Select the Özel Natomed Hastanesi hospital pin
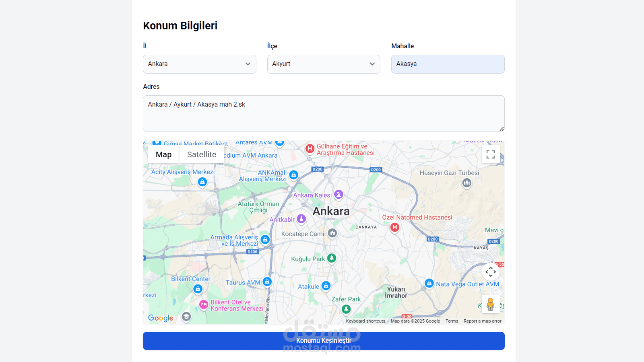644x362 pixels. click(395, 228)
